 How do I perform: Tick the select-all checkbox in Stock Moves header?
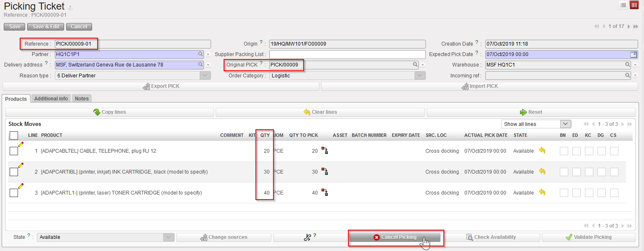click(x=14, y=135)
